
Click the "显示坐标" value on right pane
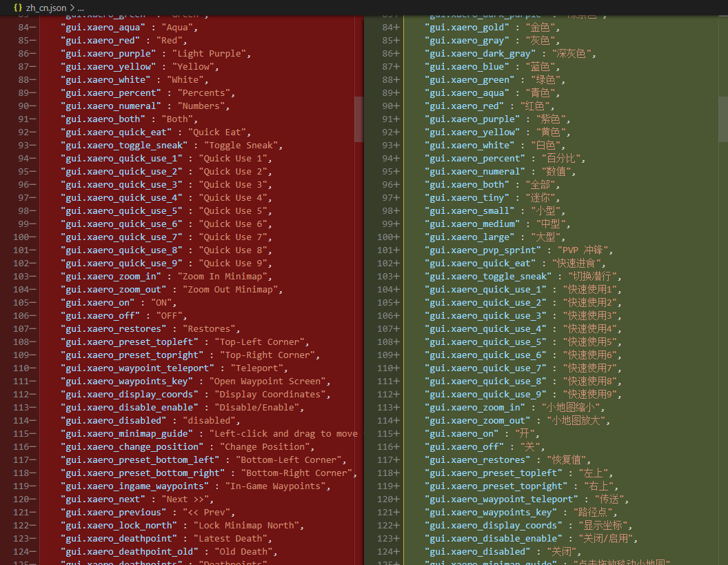[x=603, y=526]
